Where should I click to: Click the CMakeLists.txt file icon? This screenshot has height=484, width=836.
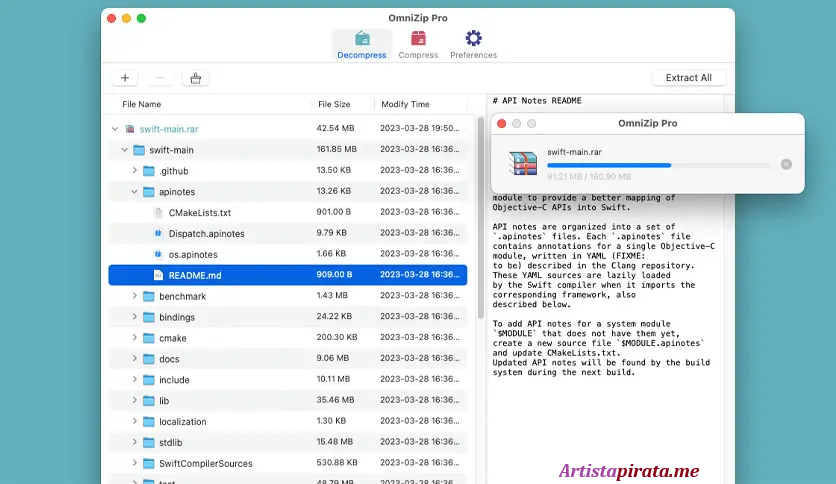point(158,212)
